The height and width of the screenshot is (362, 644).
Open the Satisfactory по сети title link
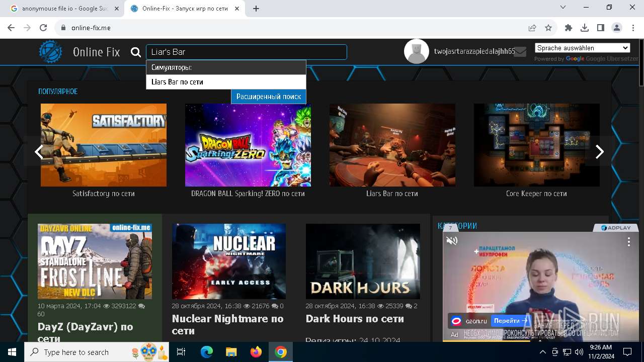pyautogui.click(x=104, y=194)
